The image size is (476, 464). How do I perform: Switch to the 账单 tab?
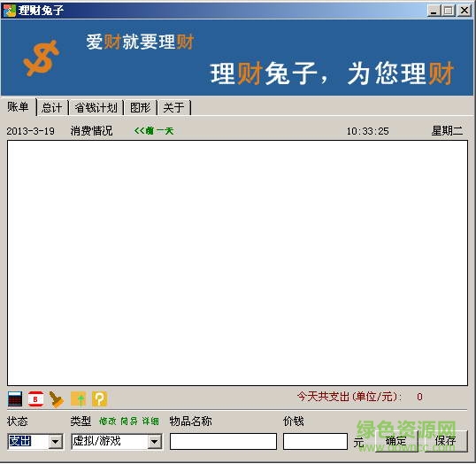coord(19,107)
